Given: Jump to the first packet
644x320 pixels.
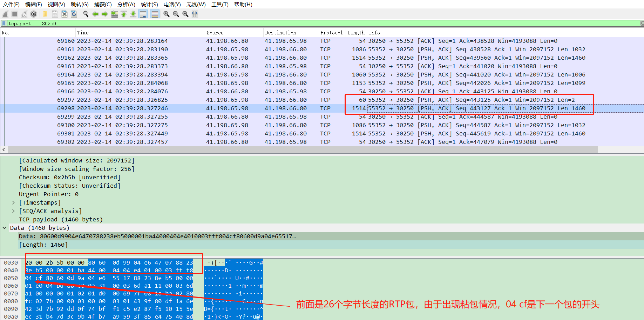Looking at the screenshot, I should [124, 14].
